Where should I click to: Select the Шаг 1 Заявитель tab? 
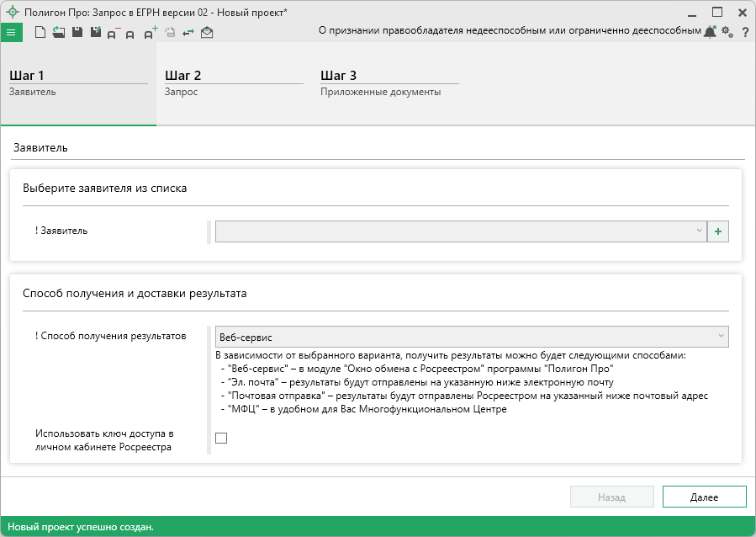click(77, 83)
